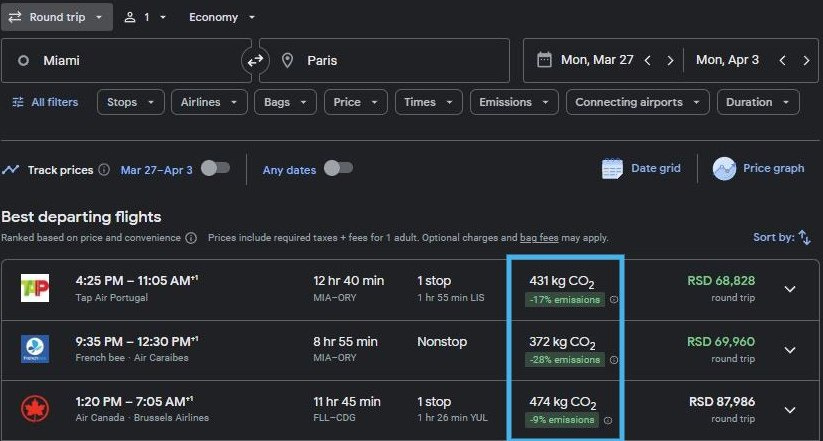Open All filters panel
The width and height of the screenshot is (823, 441).
[x=45, y=102]
